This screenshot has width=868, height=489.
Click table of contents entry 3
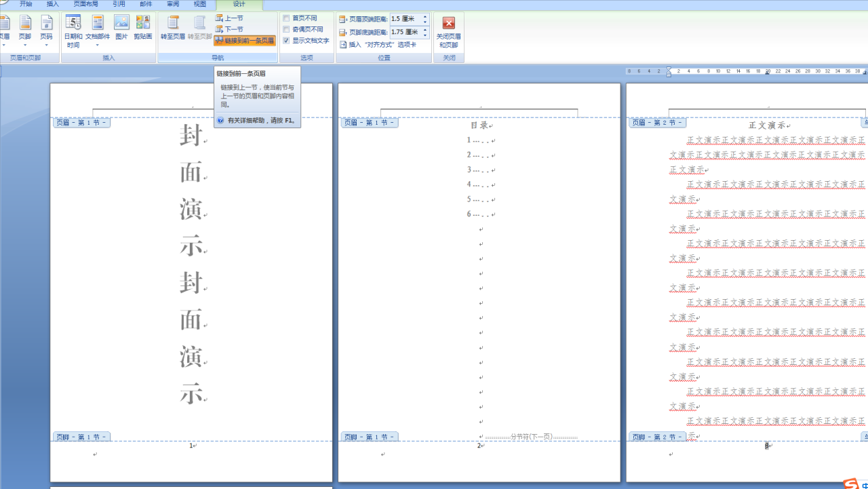pyautogui.click(x=481, y=170)
